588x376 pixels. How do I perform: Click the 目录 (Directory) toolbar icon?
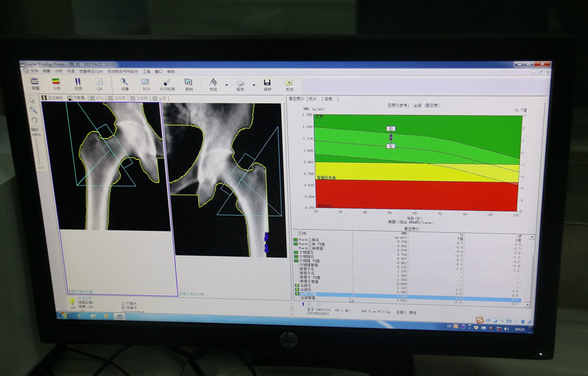pos(78,84)
